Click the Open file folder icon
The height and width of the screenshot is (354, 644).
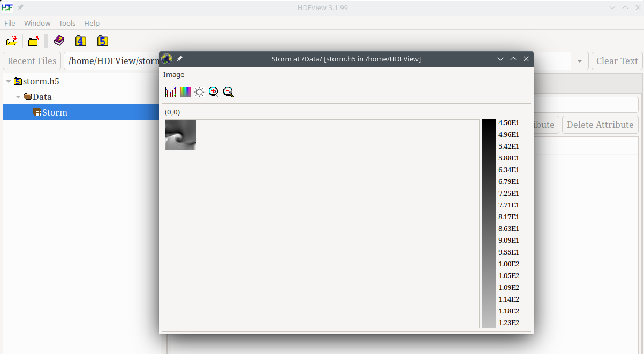click(12, 41)
